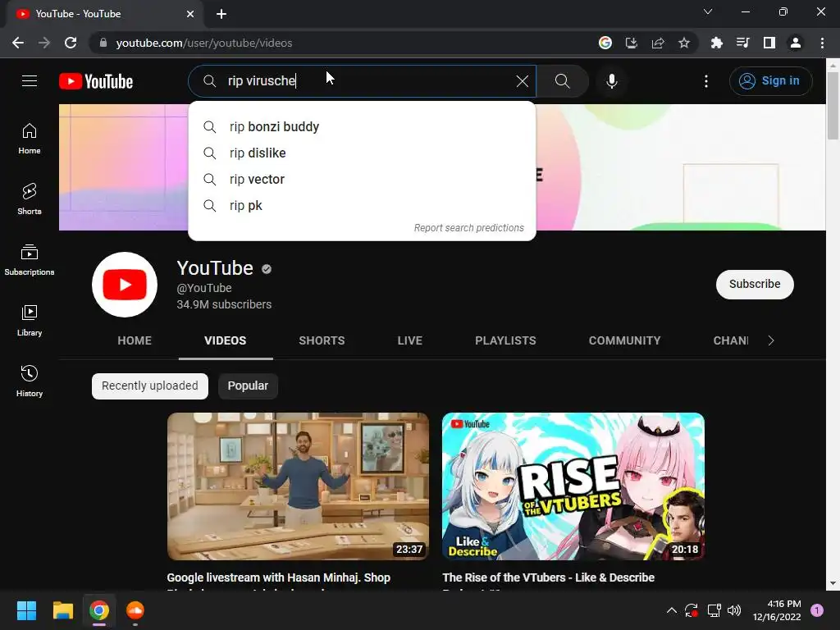This screenshot has width=840, height=630.
Task: Click the verified badge next to YouTube
Action: click(x=267, y=269)
